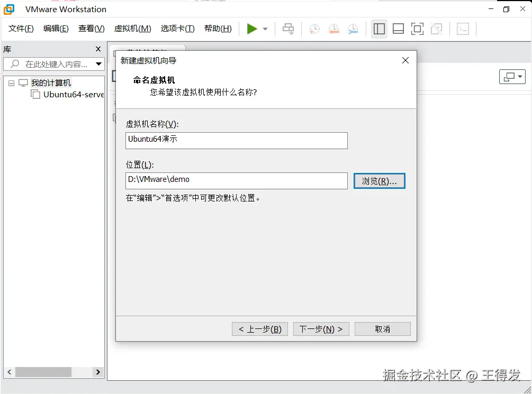Image resolution: width=532 pixels, height=394 pixels.
Task: Open the 编辑(E) menu
Action: tap(56, 29)
